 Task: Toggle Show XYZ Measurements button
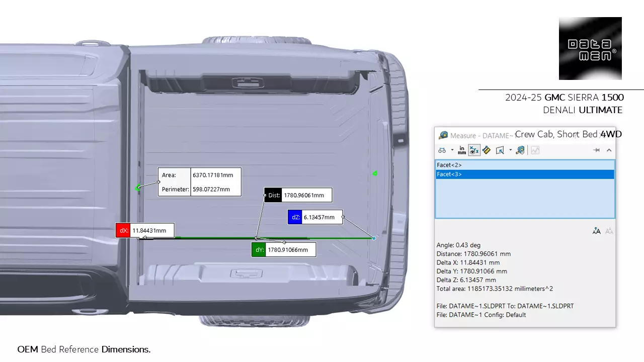click(x=474, y=150)
